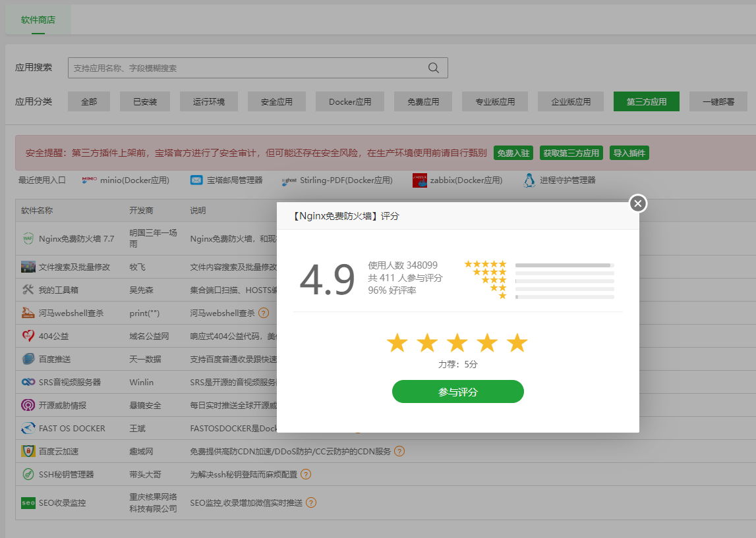The height and width of the screenshot is (538, 756).
Task: Click the 百度推送 icon
Action: pyautogui.click(x=28, y=359)
